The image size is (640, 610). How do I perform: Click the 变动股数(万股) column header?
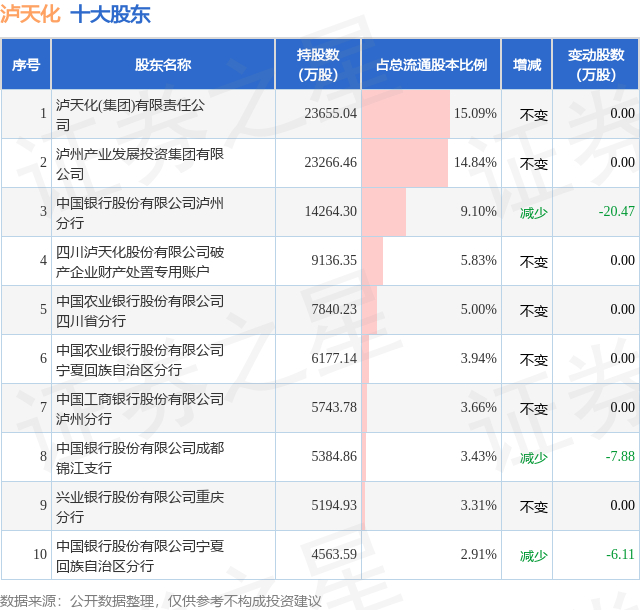pos(596,65)
